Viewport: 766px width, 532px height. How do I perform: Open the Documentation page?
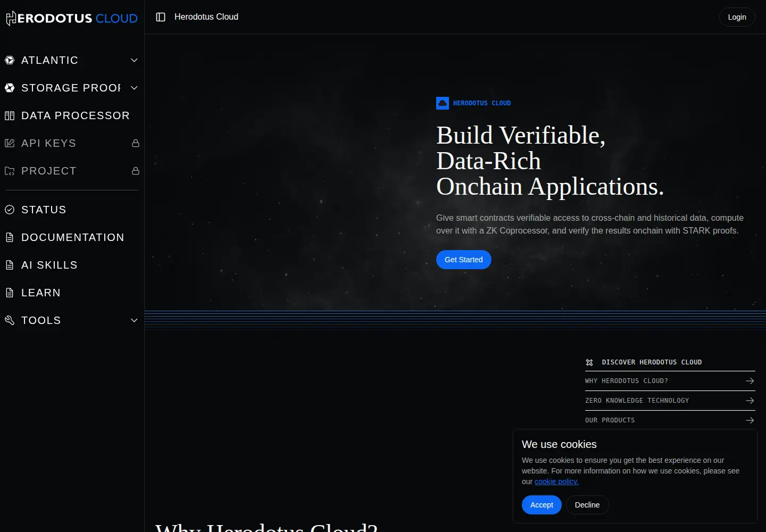pyautogui.click(x=72, y=237)
